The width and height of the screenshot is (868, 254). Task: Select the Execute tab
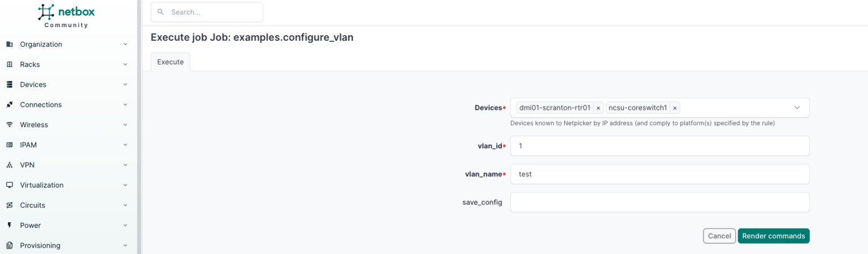pyautogui.click(x=170, y=62)
